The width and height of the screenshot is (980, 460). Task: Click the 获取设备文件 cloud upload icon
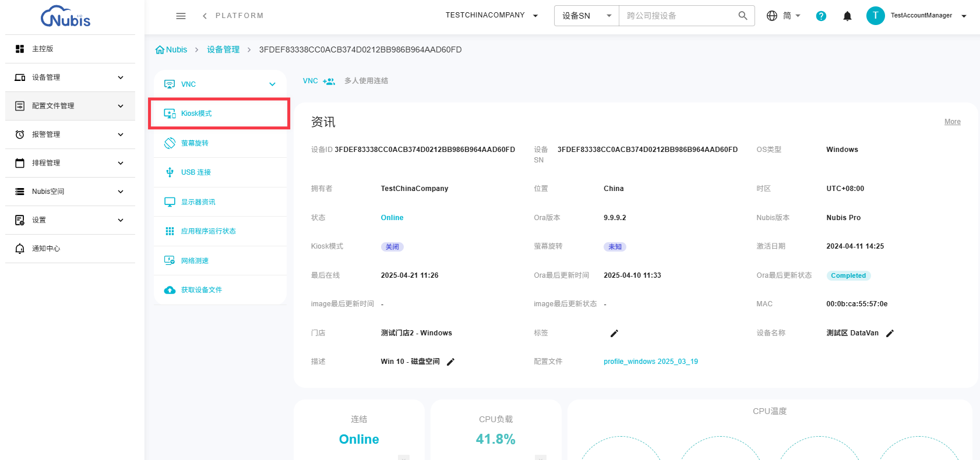[x=170, y=290]
